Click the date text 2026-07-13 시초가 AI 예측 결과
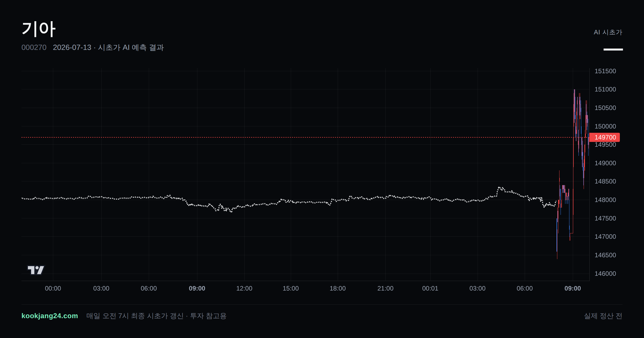 click(108, 47)
